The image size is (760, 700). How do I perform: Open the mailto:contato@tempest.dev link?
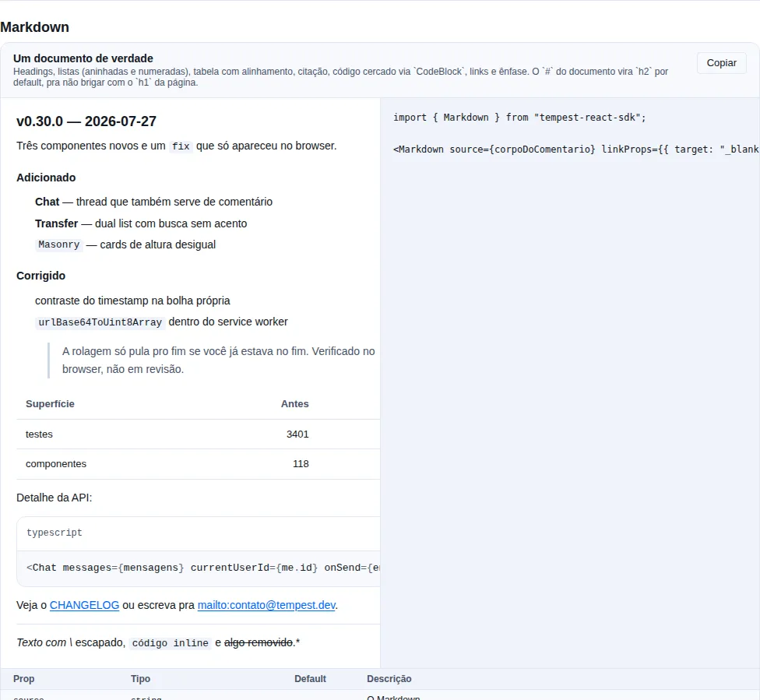[x=266, y=605]
